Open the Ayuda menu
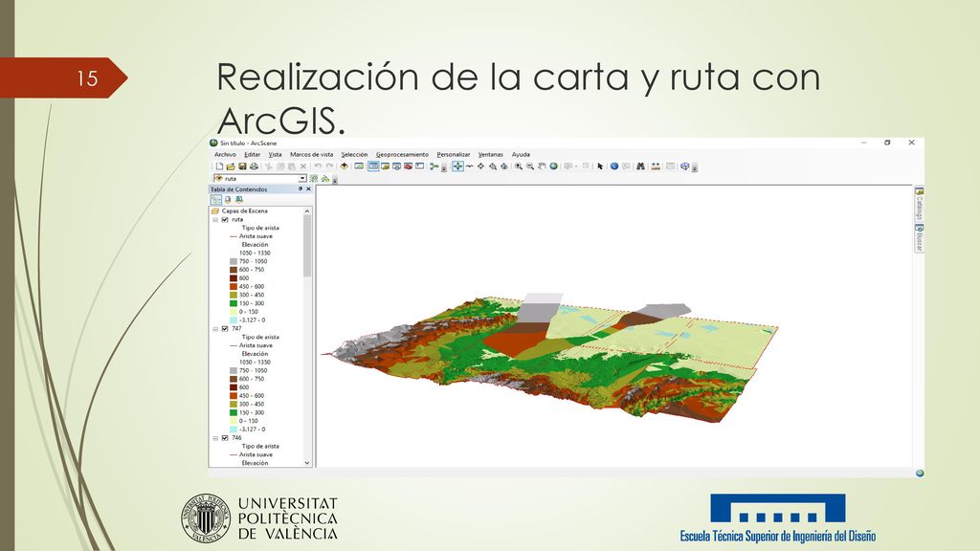Image resolution: width=980 pixels, height=551 pixels. click(x=521, y=154)
